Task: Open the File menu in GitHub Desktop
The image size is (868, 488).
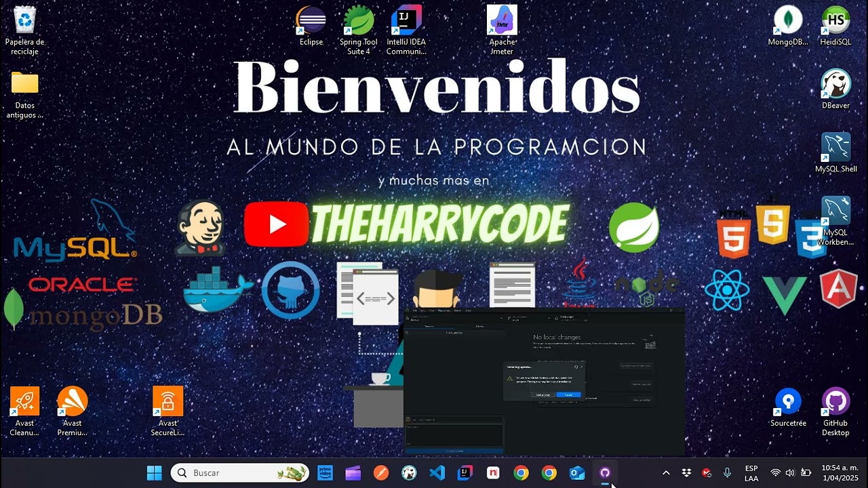Action: point(415,310)
